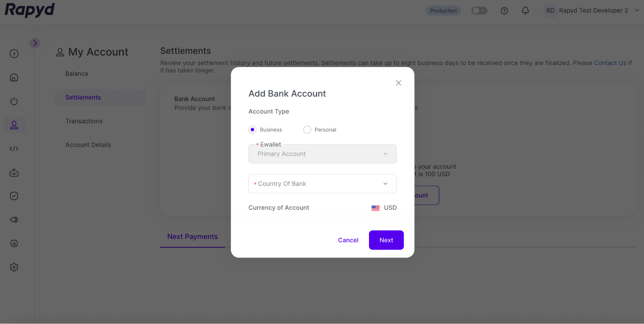The height and width of the screenshot is (324, 644).
Task: Go to the Transactions menu item
Action: point(84,121)
